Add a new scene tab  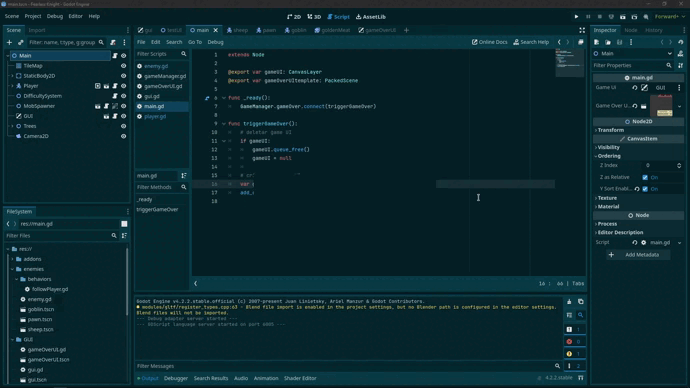tap(406, 30)
